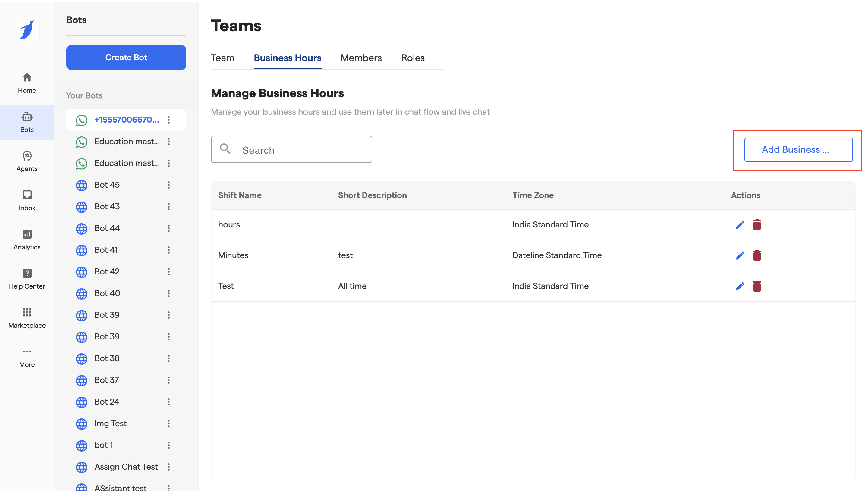Open the Analytics section
868x491 pixels.
[27, 239]
